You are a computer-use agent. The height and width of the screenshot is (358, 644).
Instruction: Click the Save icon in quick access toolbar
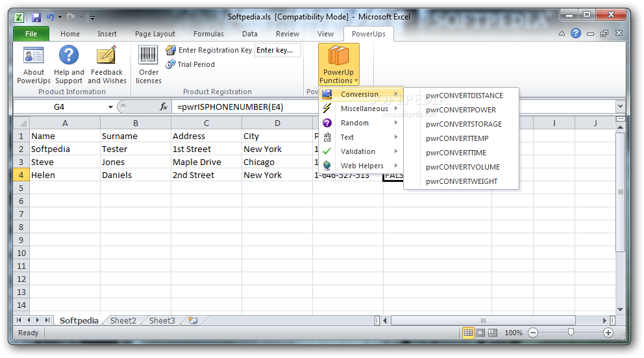click(36, 18)
